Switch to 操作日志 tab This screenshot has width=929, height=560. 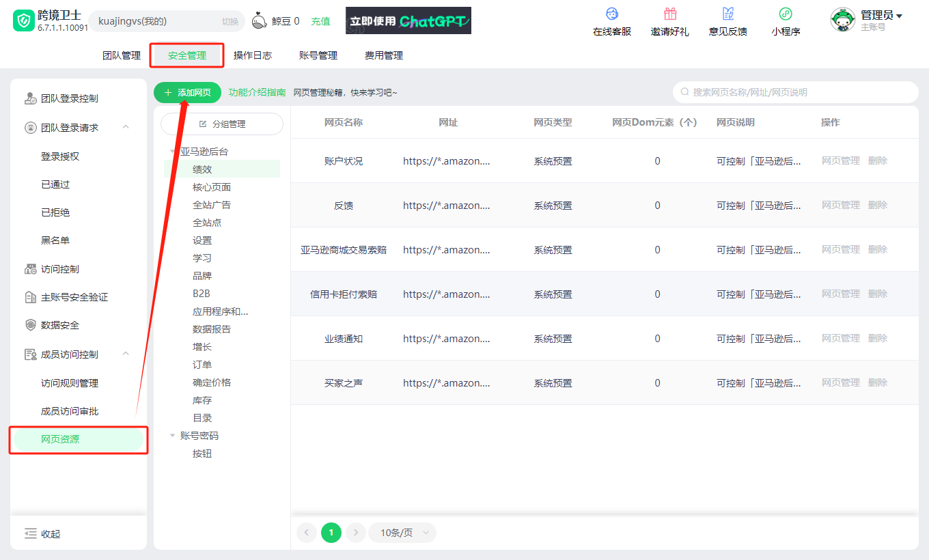point(253,55)
